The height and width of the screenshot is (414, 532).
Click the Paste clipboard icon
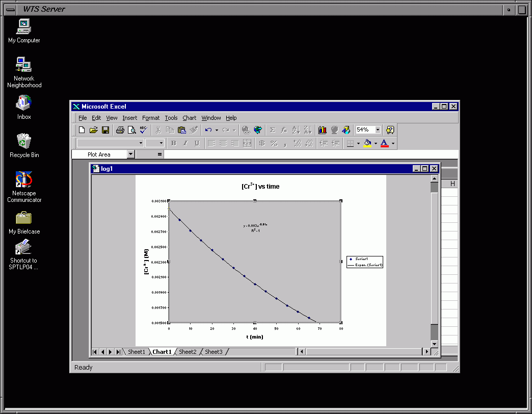point(182,130)
